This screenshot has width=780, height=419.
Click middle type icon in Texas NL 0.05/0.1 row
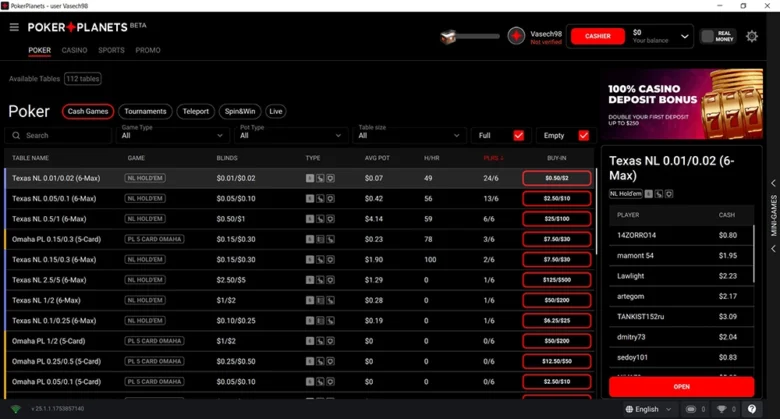(x=320, y=199)
